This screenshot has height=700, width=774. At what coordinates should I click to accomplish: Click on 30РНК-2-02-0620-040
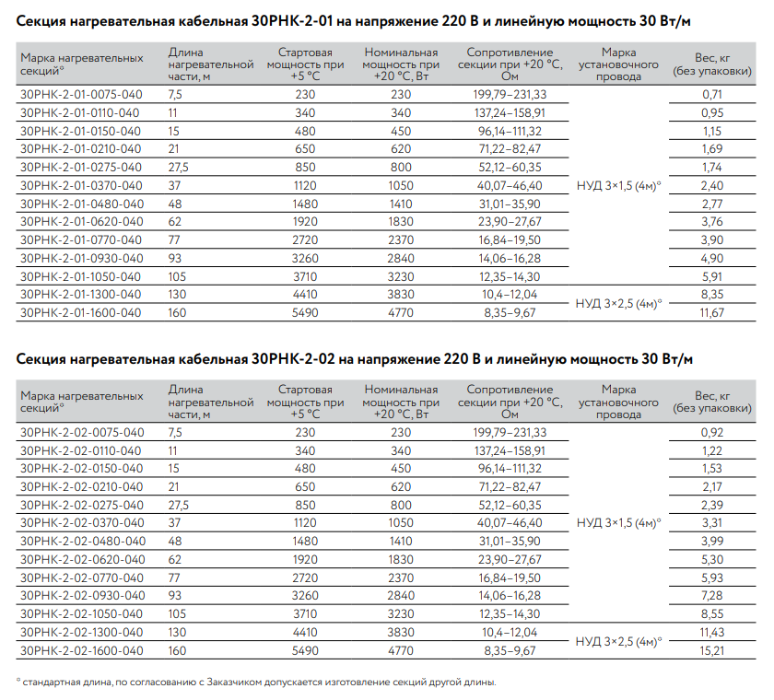pos(83,560)
